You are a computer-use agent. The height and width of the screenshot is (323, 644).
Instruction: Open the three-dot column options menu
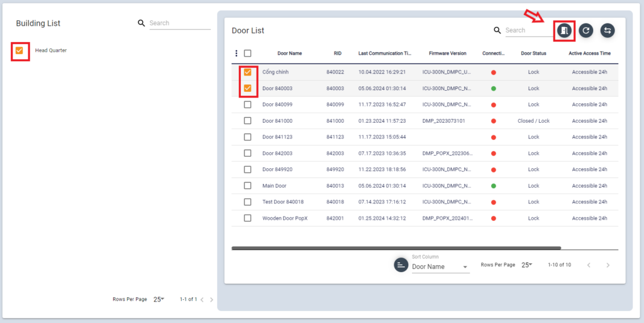[236, 54]
